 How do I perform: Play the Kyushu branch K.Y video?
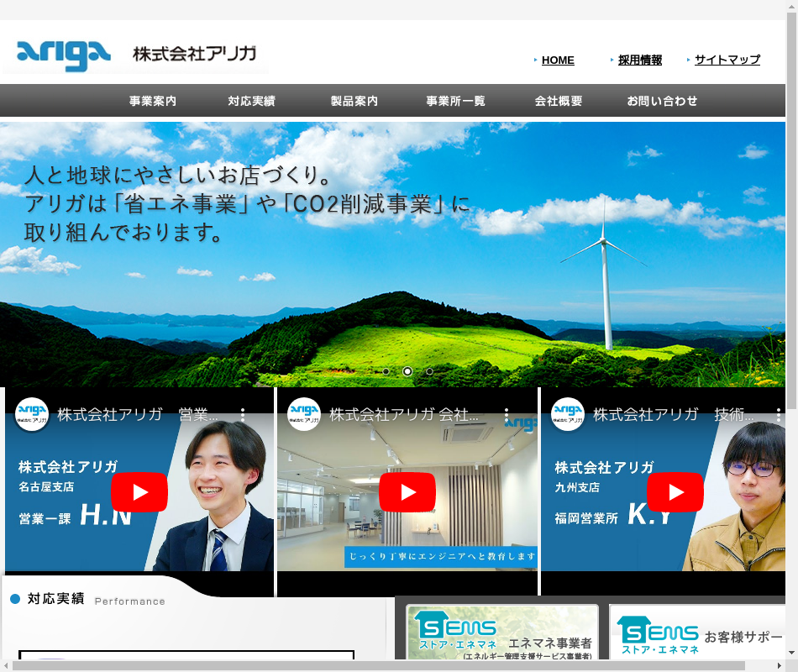(675, 492)
